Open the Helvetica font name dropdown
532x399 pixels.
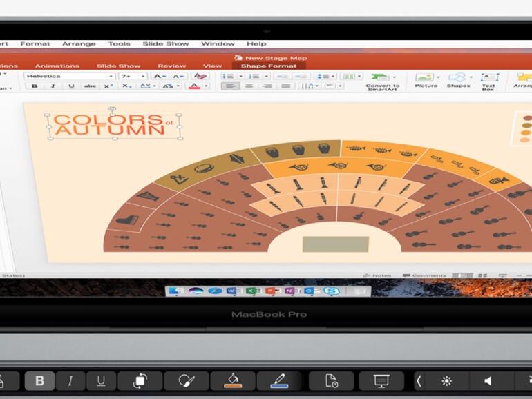coord(111,76)
